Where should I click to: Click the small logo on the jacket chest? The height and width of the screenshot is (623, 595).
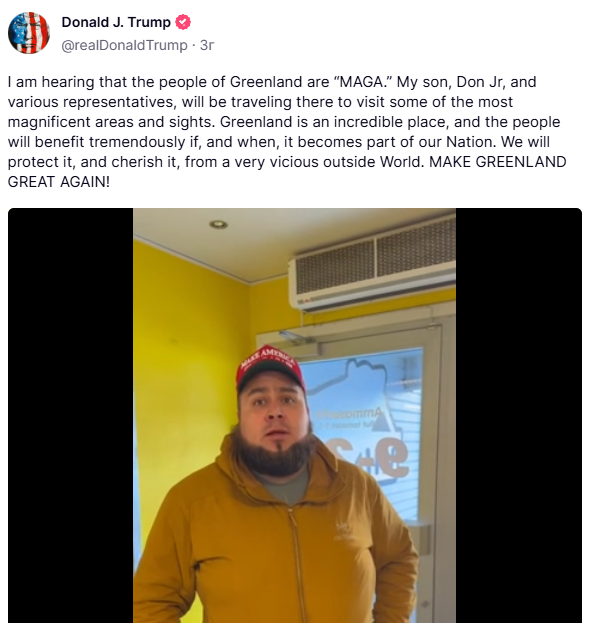point(342,531)
